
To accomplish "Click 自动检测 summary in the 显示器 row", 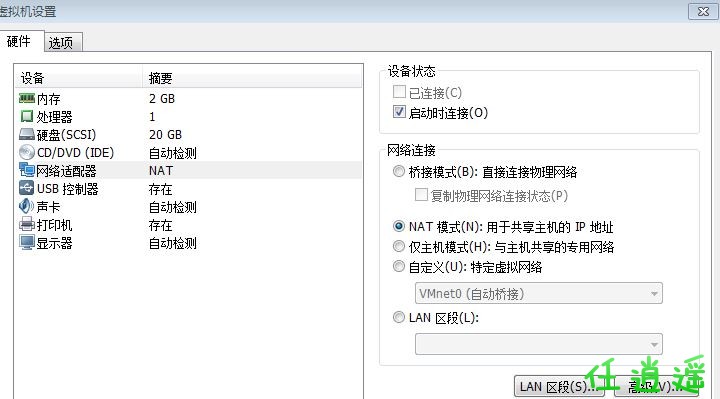I will (x=173, y=243).
